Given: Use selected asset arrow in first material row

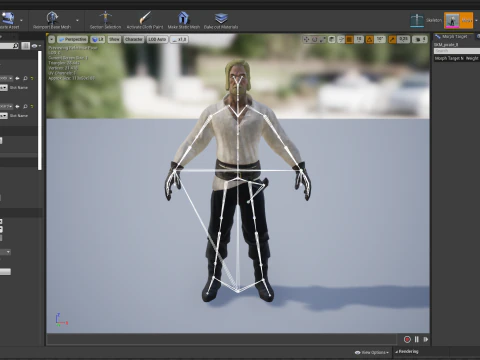Looking at the screenshot, I should coord(17,78).
